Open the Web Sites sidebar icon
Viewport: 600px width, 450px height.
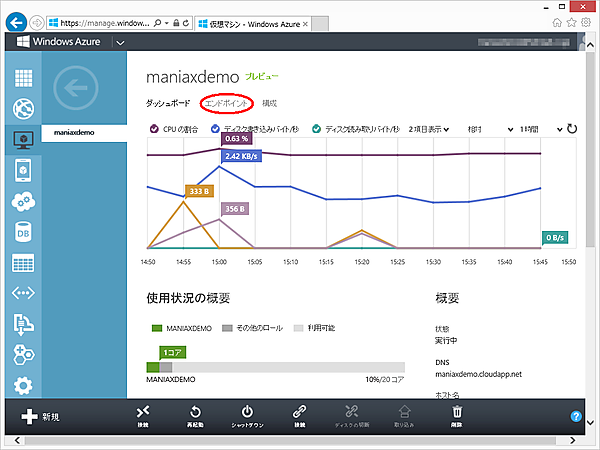(x=22, y=109)
